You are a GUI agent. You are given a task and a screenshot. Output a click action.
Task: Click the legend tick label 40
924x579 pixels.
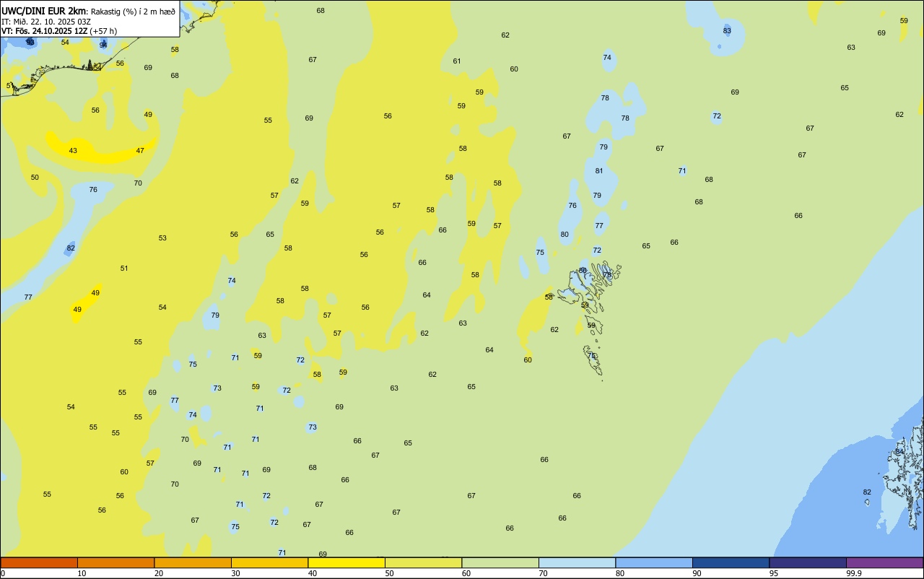click(313, 573)
